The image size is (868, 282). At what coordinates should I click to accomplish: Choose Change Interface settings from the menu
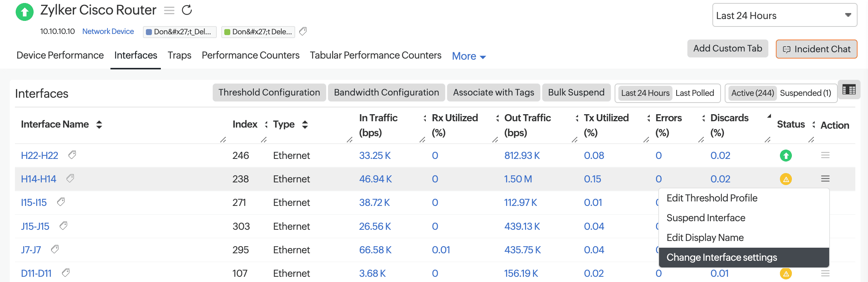721,257
